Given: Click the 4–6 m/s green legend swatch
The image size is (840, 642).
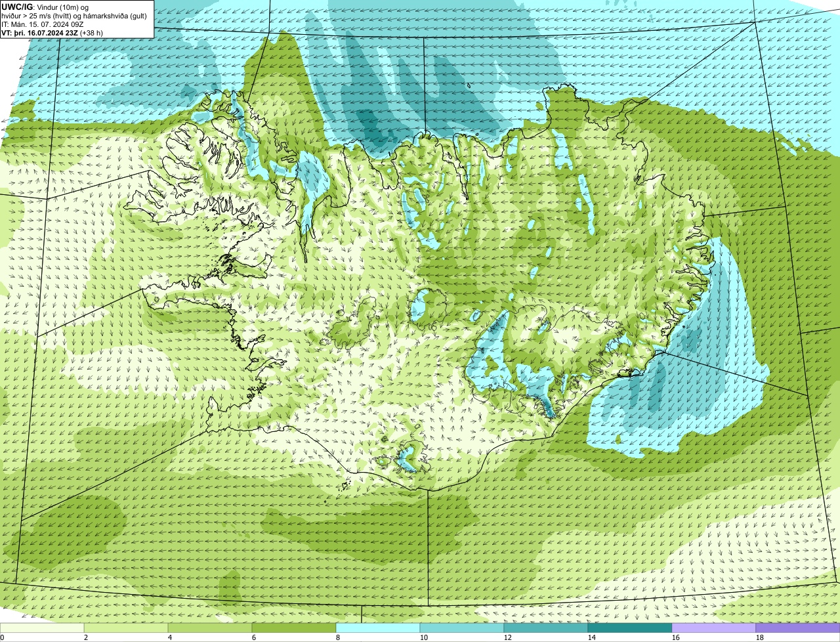Looking at the screenshot, I should (x=210, y=628).
